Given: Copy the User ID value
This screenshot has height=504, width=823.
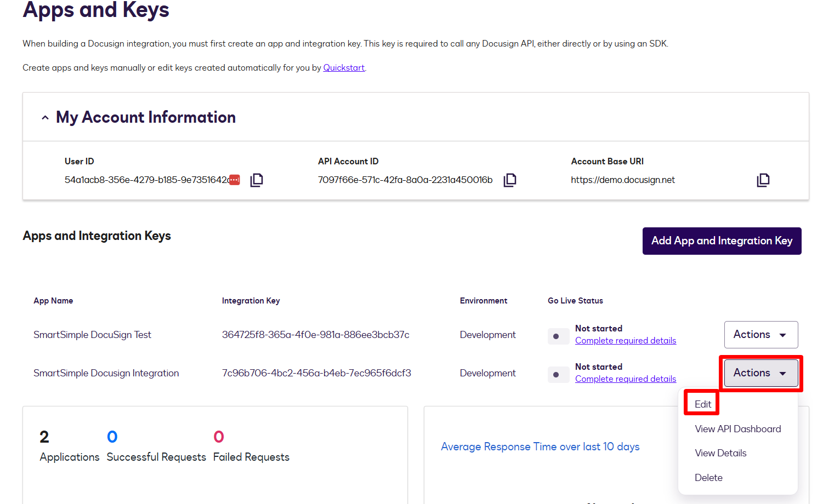Looking at the screenshot, I should pyautogui.click(x=257, y=180).
